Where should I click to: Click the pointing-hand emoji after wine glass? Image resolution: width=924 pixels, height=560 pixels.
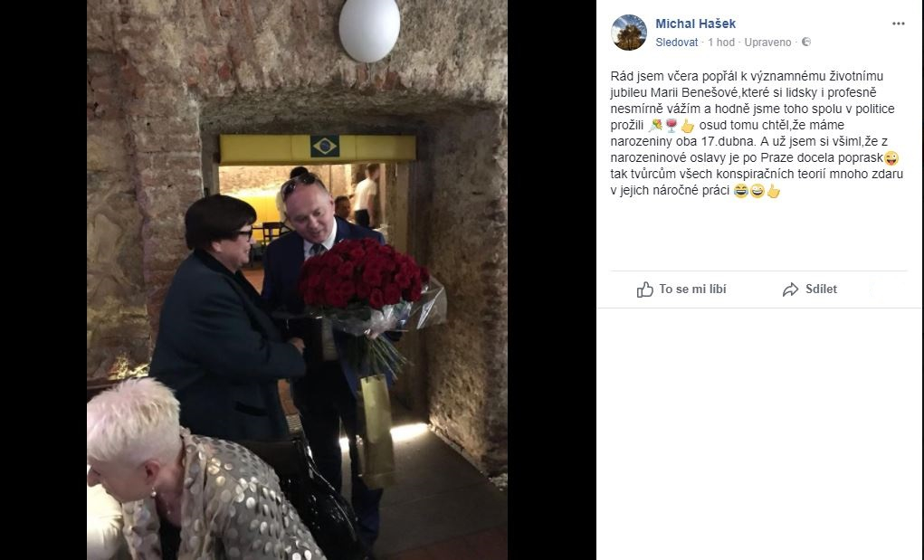coord(687,126)
